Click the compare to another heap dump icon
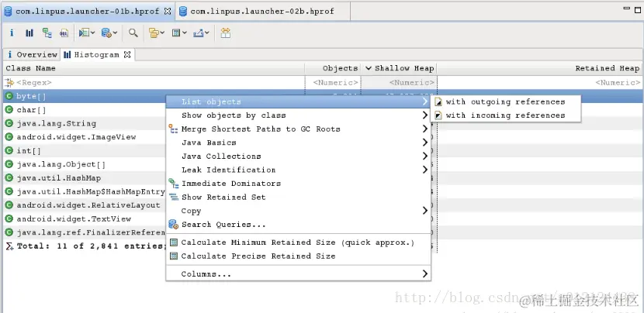The height and width of the screenshot is (313, 644). tap(225, 33)
